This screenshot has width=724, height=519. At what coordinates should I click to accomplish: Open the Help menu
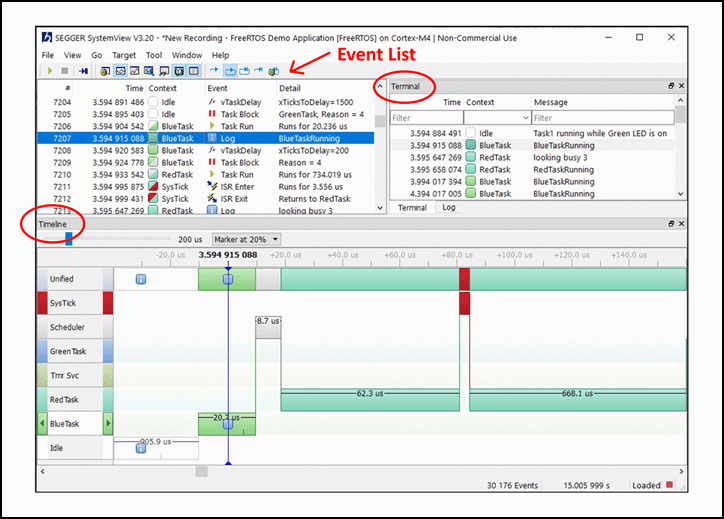pos(220,55)
